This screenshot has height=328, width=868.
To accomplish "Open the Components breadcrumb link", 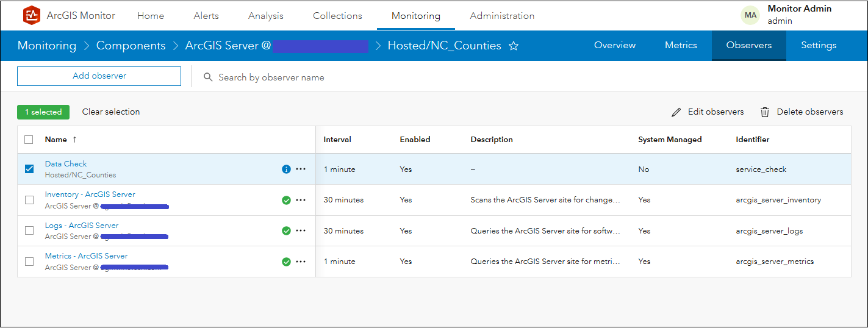I will (131, 46).
